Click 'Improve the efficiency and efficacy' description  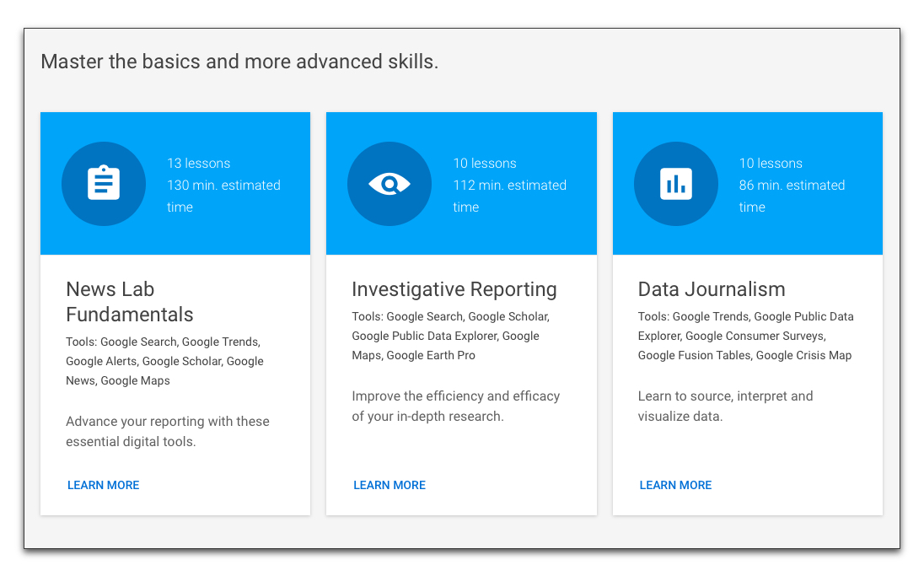click(x=455, y=406)
